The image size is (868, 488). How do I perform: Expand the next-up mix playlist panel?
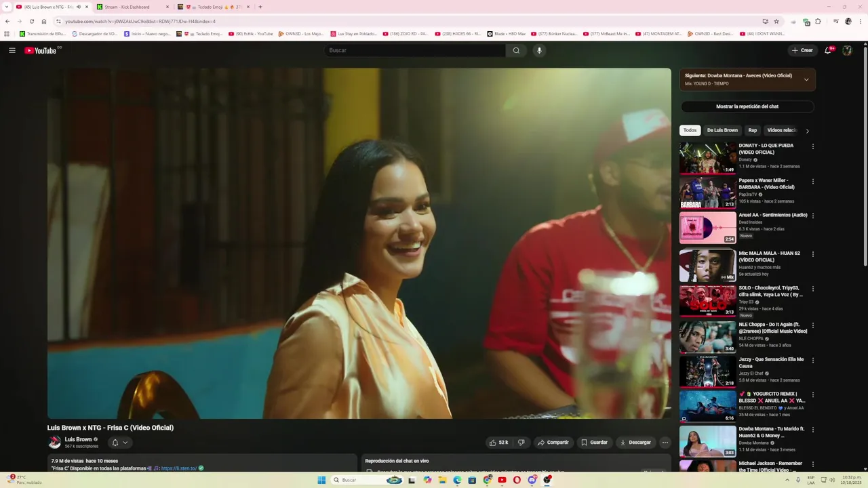point(806,79)
